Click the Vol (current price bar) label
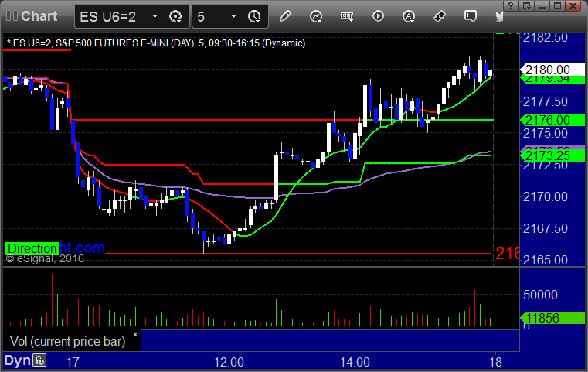The width and height of the screenshot is (588, 372). point(68,341)
